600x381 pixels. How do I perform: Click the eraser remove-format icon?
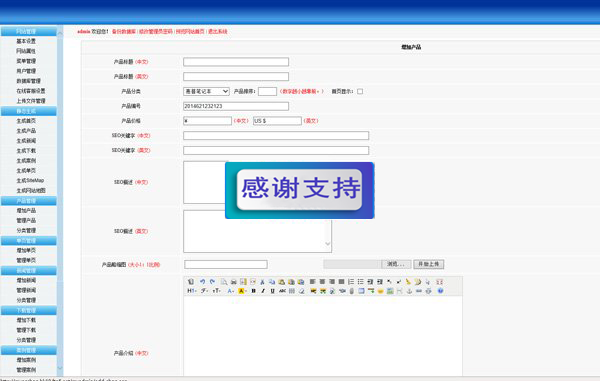[x=301, y=291]
